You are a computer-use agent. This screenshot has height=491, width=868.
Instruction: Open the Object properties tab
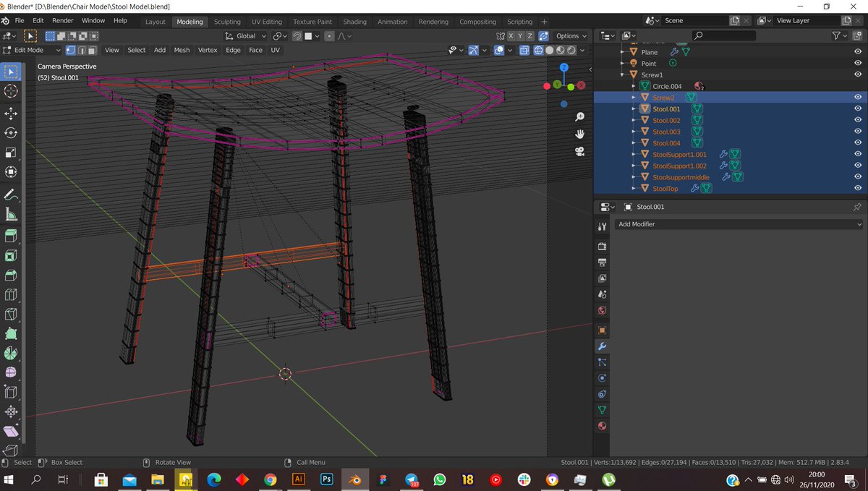tap(602, 330)
